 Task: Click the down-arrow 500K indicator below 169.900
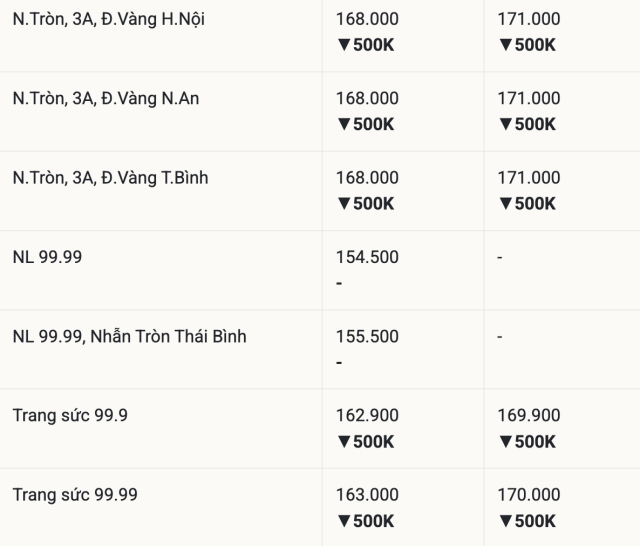pos(526,441)
